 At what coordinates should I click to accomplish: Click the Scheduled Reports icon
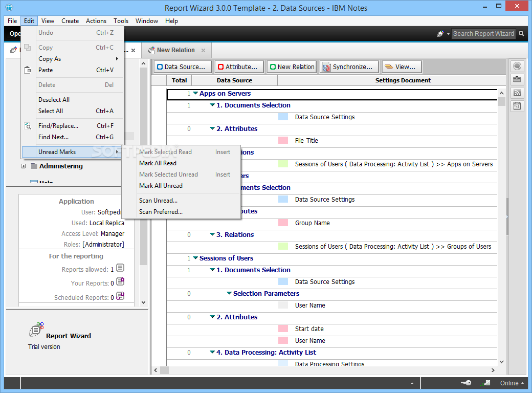click(120, 296)
